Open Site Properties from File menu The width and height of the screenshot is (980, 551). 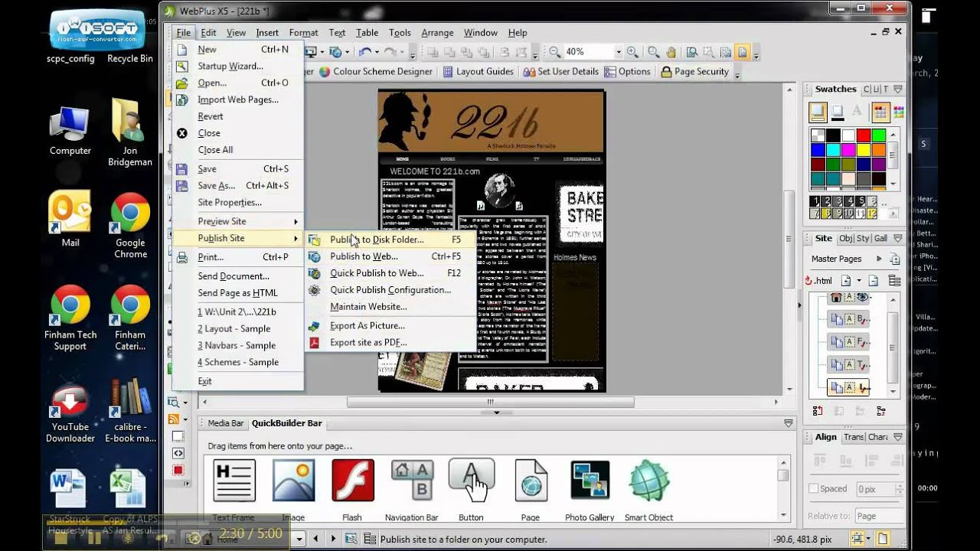238,203
